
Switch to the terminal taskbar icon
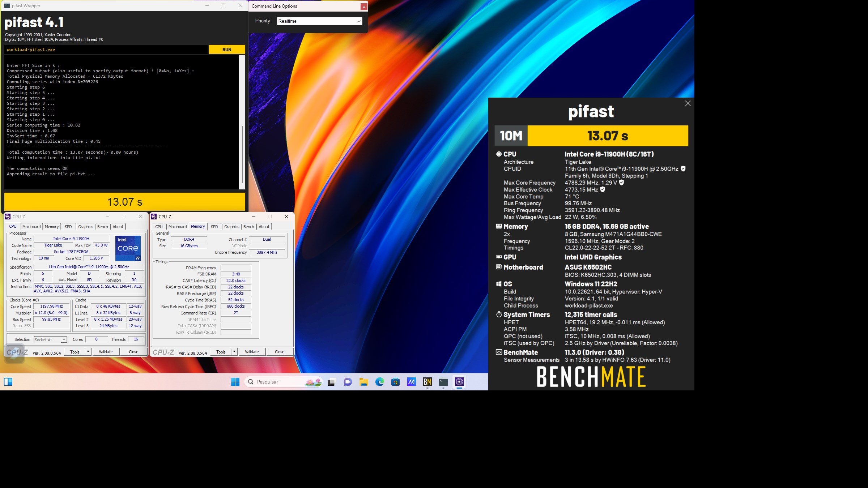443,382
